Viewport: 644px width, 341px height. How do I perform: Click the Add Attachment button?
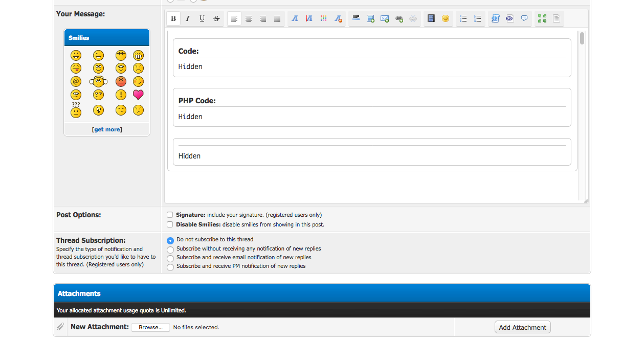(522, 327)
